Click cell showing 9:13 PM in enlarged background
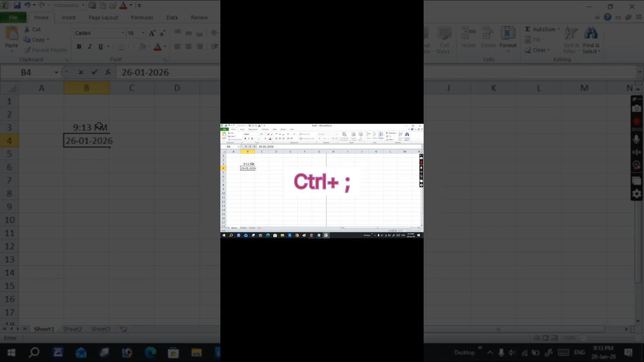 point(87,128)
